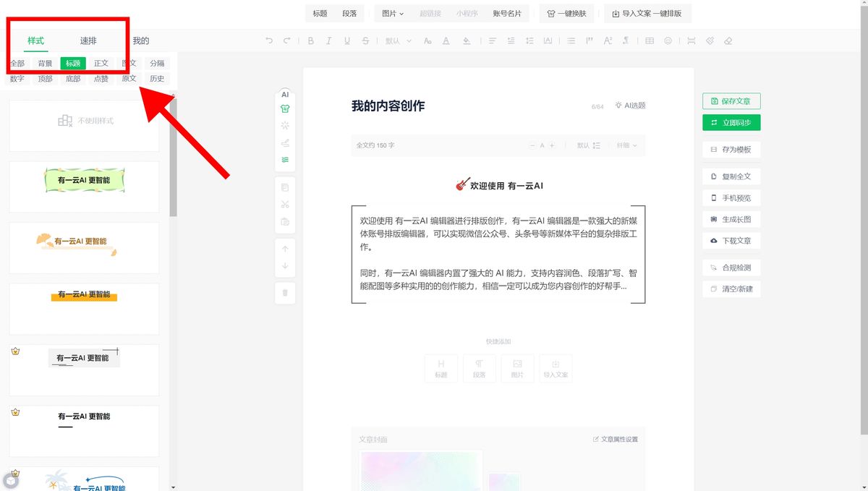Insert a table

(x=650, y=40)
